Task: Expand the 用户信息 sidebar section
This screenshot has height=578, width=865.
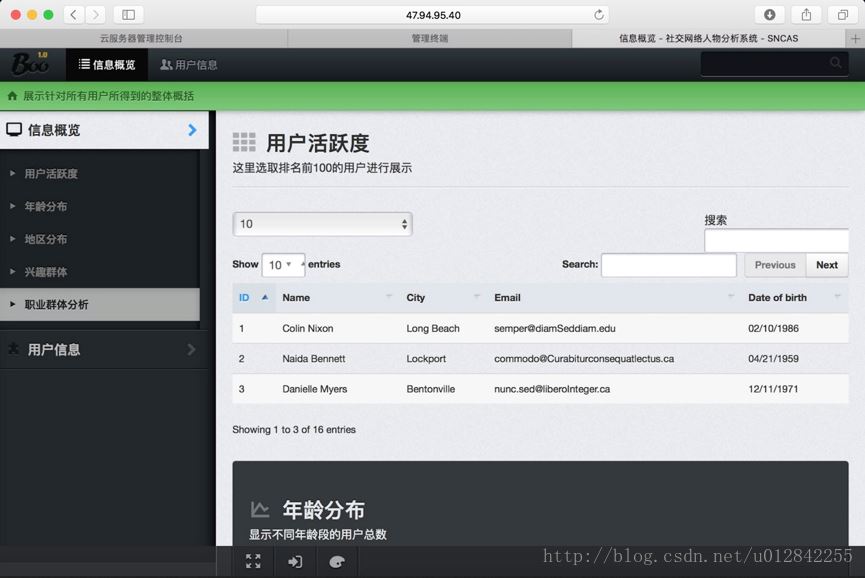Action: (100, 349)
